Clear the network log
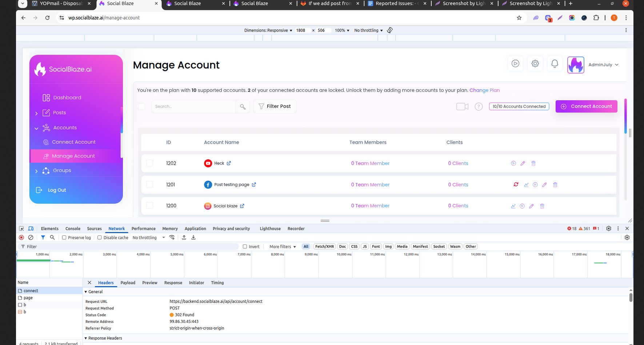Viewport: 644px width, 345px height. click(x=31, y=238)
